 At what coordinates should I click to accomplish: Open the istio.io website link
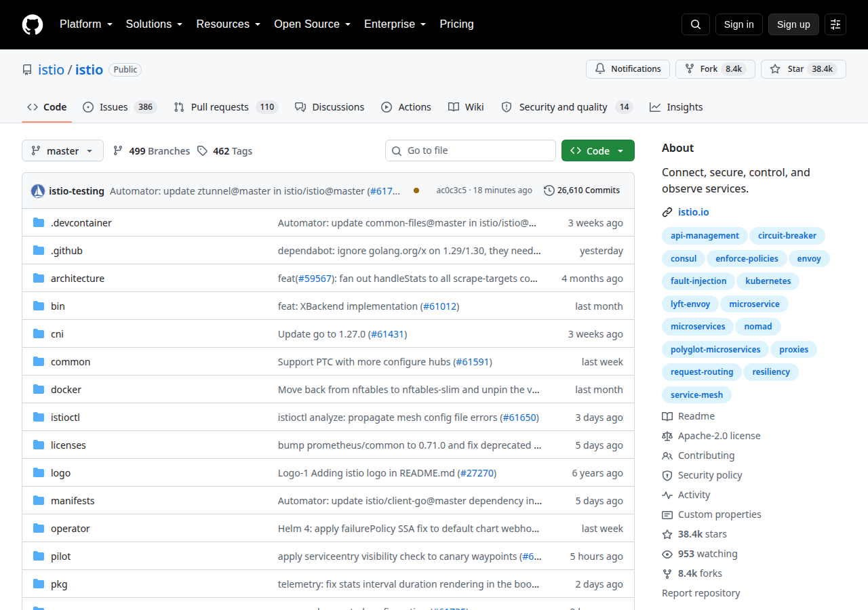(694, 212)
